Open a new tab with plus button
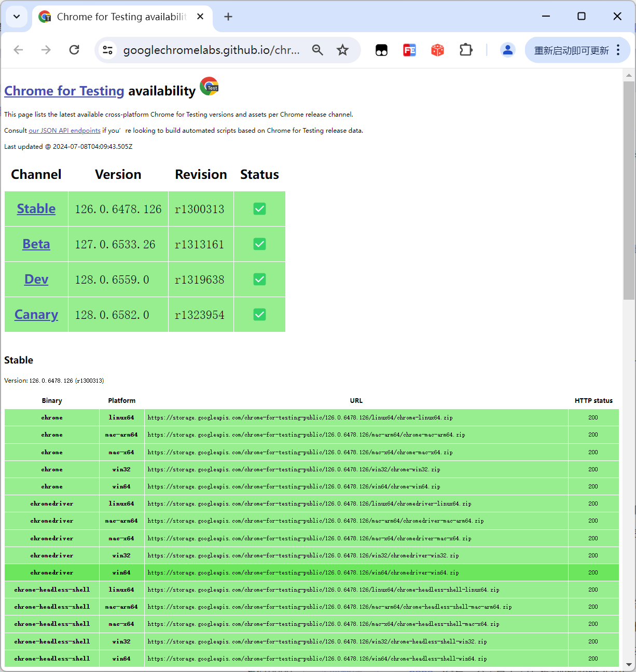 (228, 17)
